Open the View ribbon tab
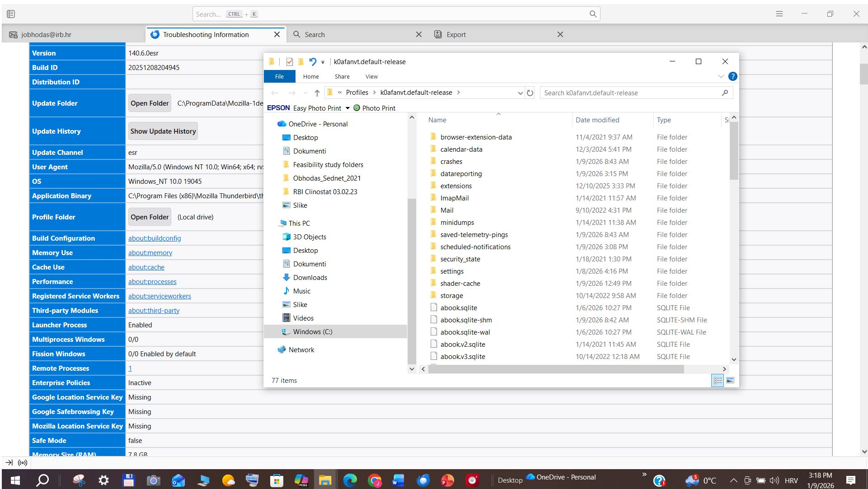 tap(371, 76)
